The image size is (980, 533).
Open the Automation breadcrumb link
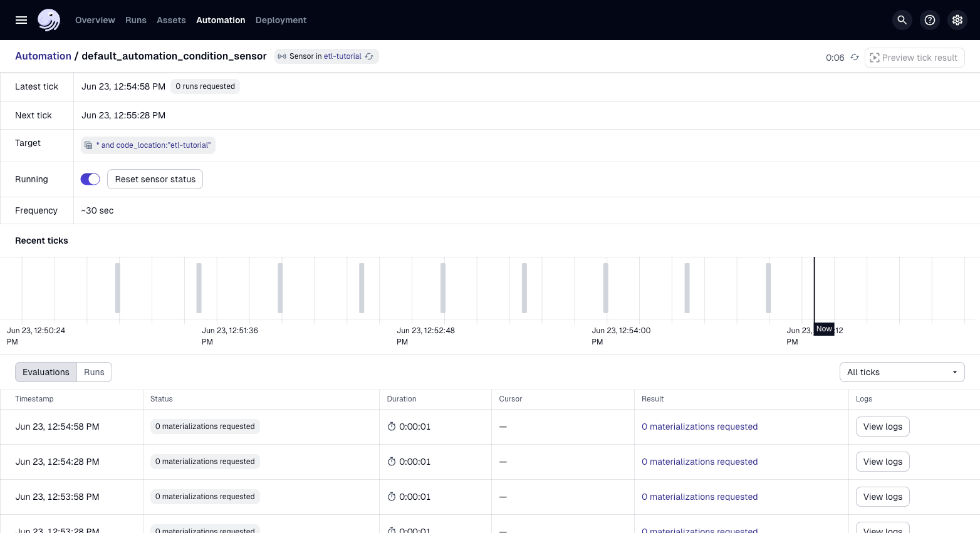[x=43, y=56]
